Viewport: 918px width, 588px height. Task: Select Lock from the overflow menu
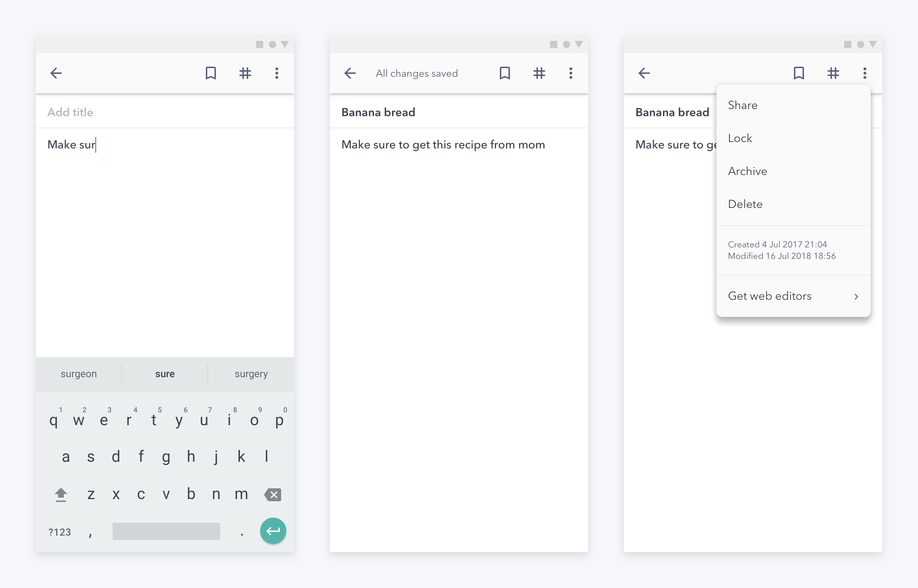point(740,138)
